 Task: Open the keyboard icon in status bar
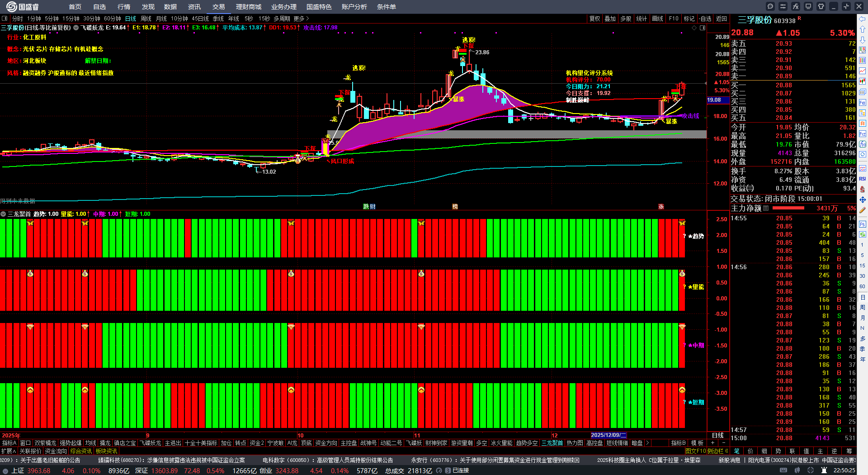[x=783, y=470]
